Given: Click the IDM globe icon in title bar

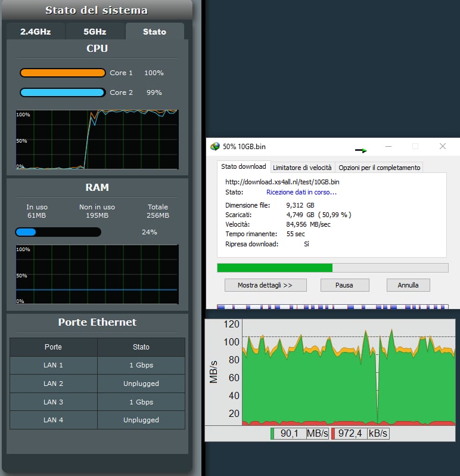Looking at the screenshot, I should tap(215, 147).
